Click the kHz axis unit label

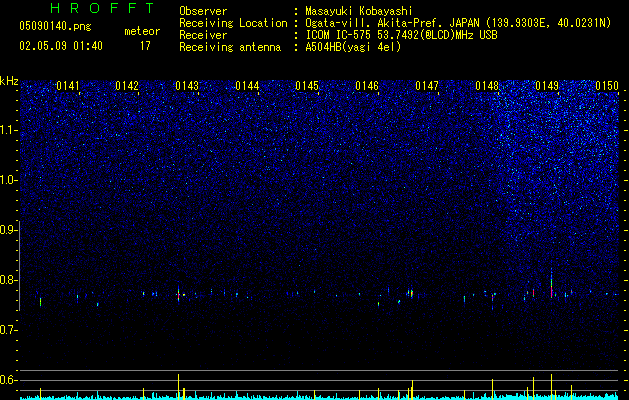pyautogui.click(x=9, y=81)
